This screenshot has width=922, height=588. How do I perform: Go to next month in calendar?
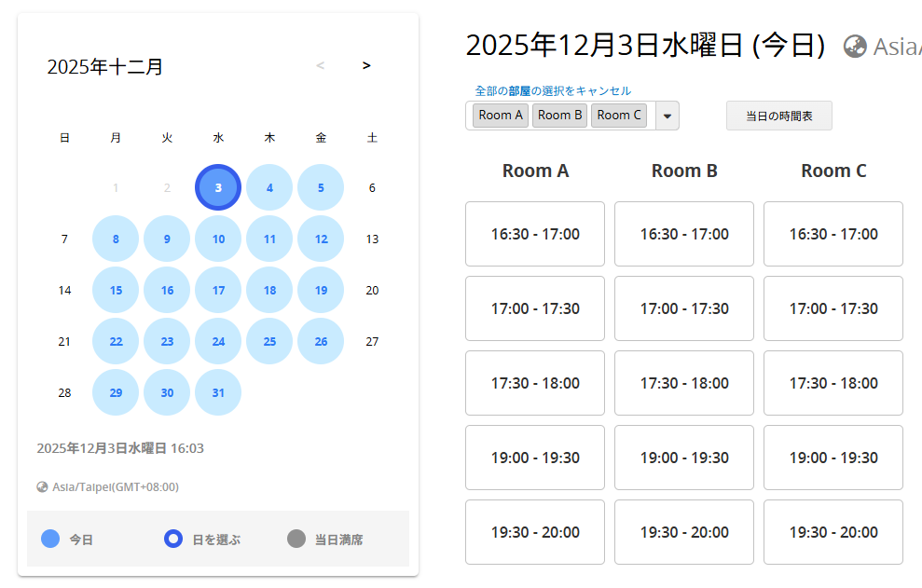pos(366,65)
